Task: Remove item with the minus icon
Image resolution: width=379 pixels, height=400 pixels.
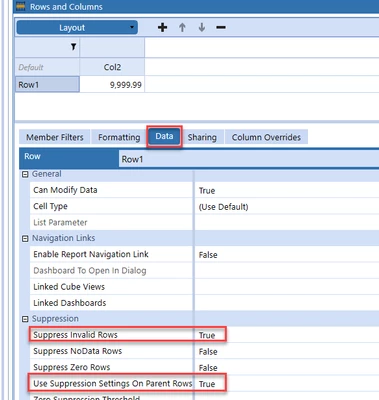Action: (221, 27)
